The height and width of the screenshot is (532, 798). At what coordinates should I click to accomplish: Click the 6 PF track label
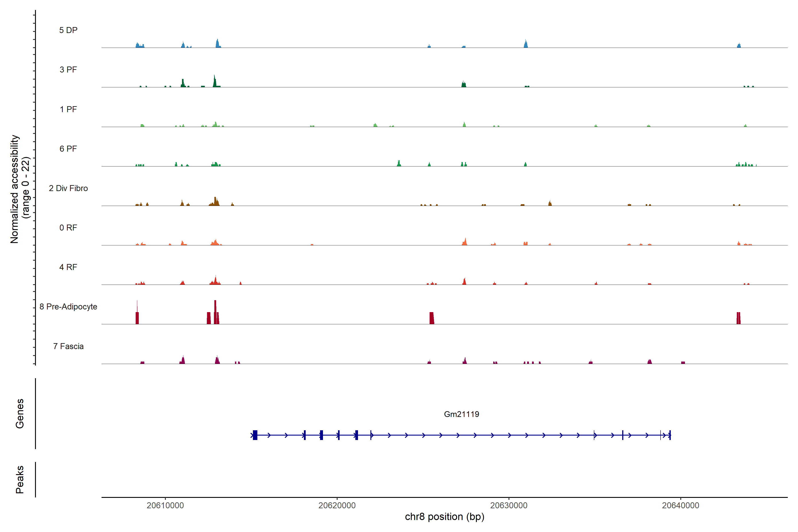(68, 149)
